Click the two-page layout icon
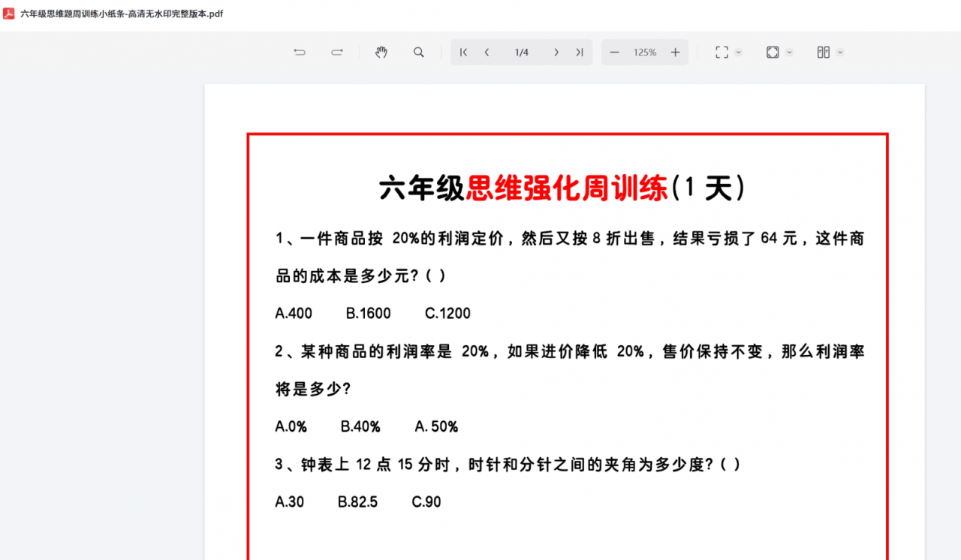Image resolution: width=961 pixels, height=560 pixels. coord(824,53)
